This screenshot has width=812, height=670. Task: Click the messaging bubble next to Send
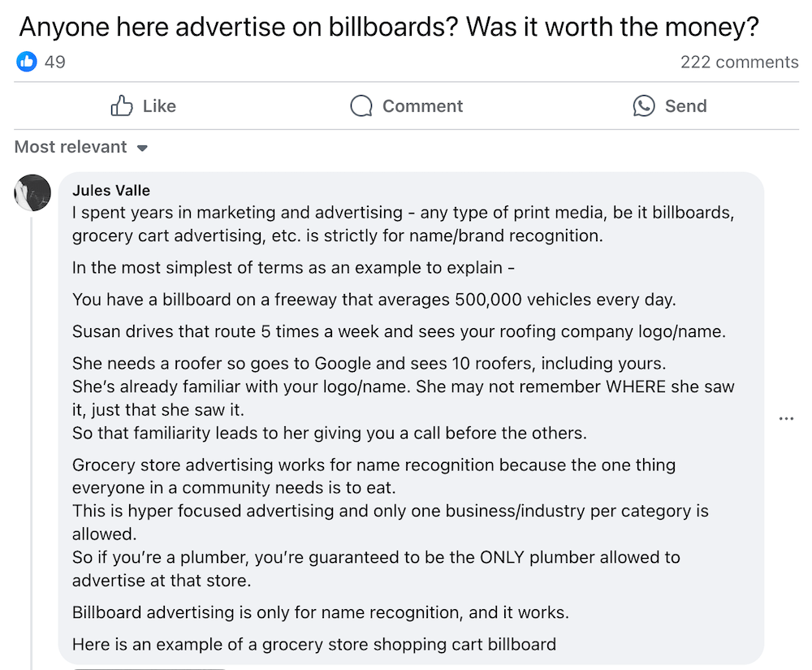coord(643,106)
